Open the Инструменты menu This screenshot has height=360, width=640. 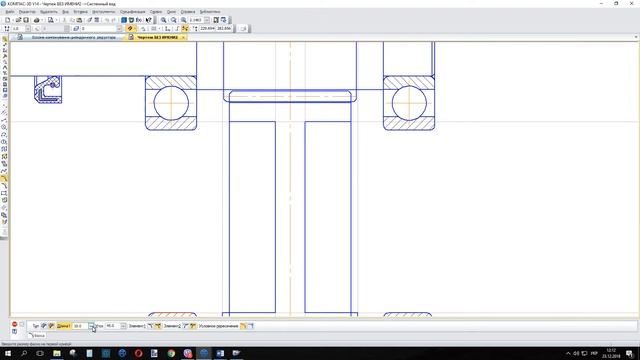pyautogui.click(x=103, y=11)
